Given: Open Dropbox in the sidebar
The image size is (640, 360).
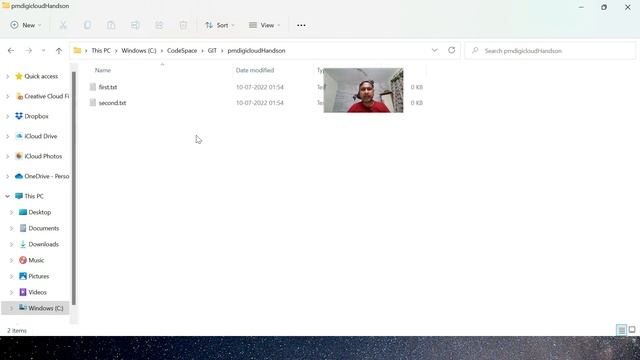Looking at the screenshot, I should [x=36, y=116].
